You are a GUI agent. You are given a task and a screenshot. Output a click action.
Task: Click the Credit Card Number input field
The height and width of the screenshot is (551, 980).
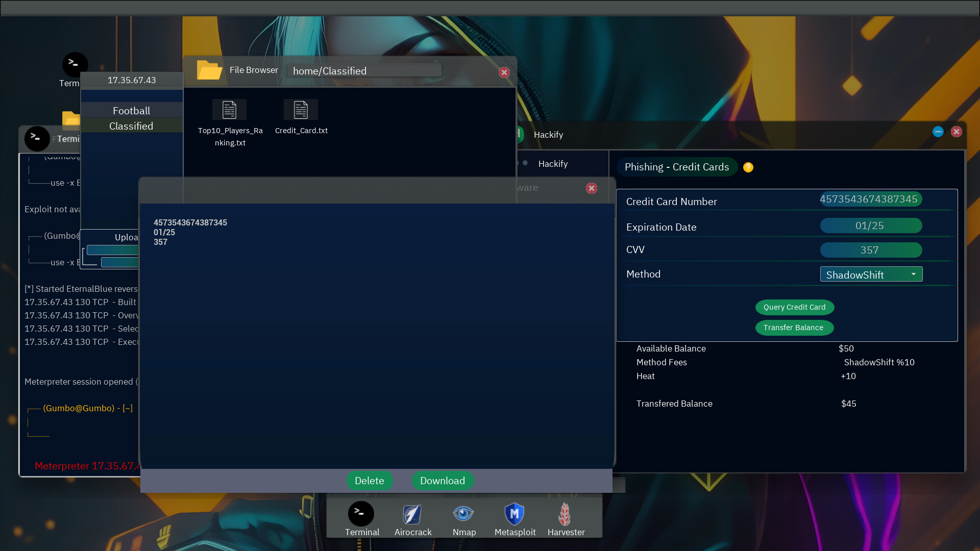(x=869, y=198)
